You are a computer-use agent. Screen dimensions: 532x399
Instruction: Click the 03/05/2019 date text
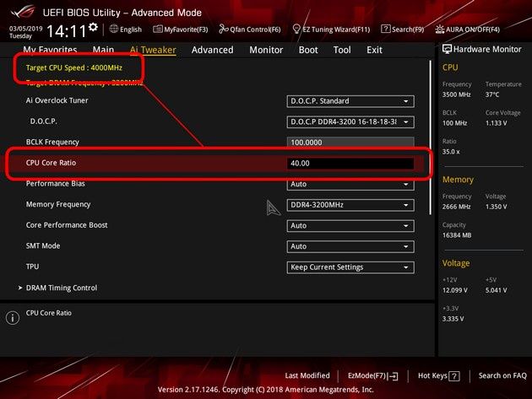[x=26, y=29]
